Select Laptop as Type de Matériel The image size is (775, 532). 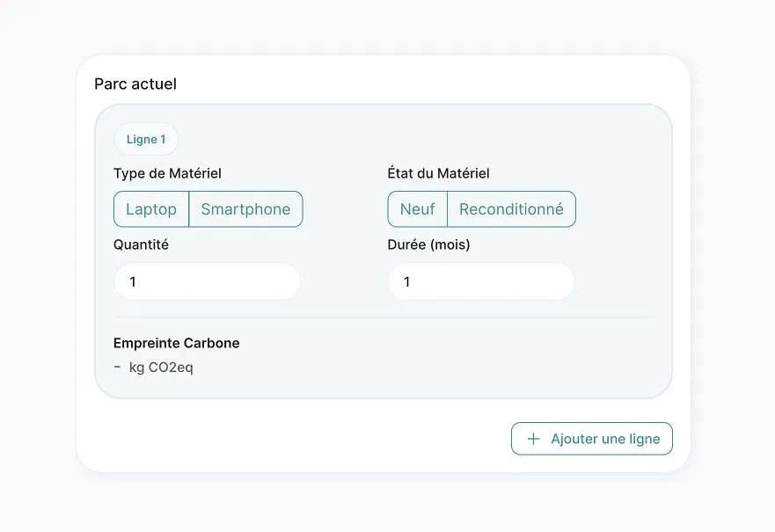point(151,209)
